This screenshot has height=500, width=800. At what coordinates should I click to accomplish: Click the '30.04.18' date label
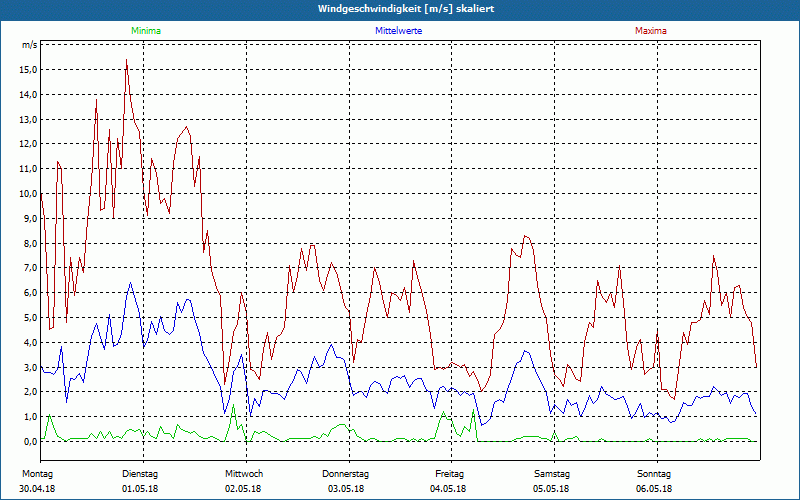pos(37,489)
